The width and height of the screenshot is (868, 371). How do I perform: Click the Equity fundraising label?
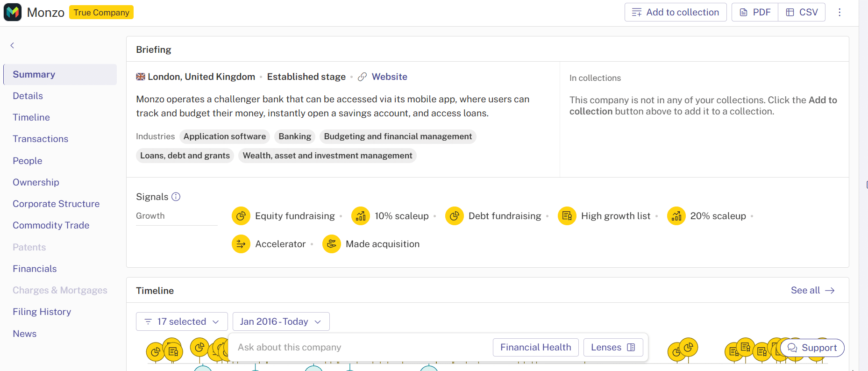click(295, 216)
